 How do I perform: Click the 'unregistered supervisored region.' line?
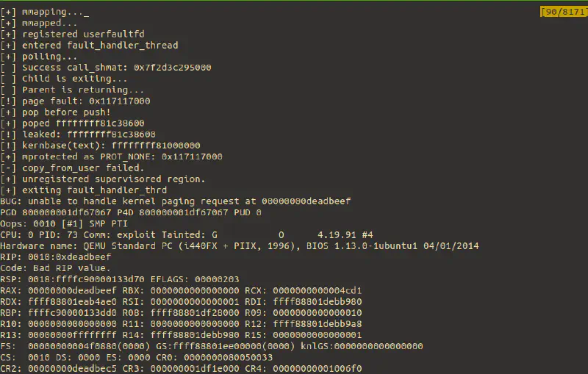coord(103,179)
